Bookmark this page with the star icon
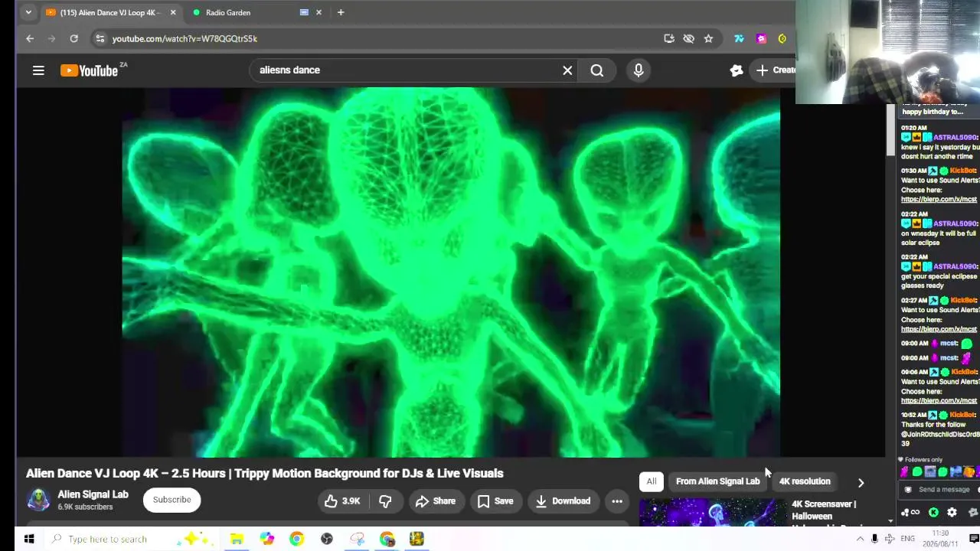980x551 pixels. click(x=709, y=38)
